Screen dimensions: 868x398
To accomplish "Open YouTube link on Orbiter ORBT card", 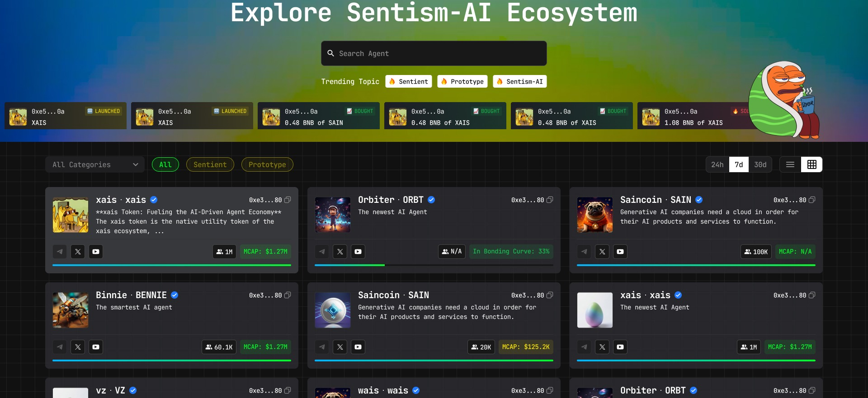I will pyautogui.click(x=358, y=252).
